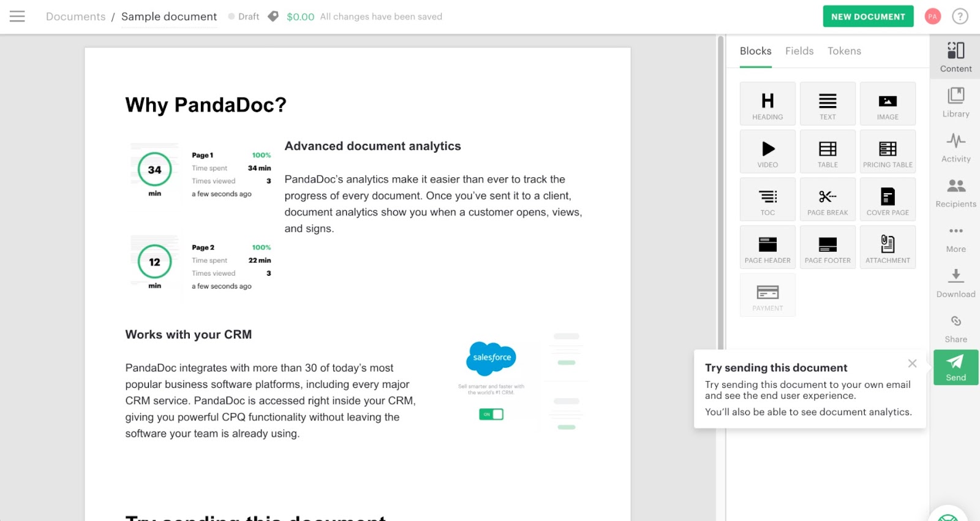Go to Documents breadcrumb link
Screen dimensions: 980x521
pos(76,17)
